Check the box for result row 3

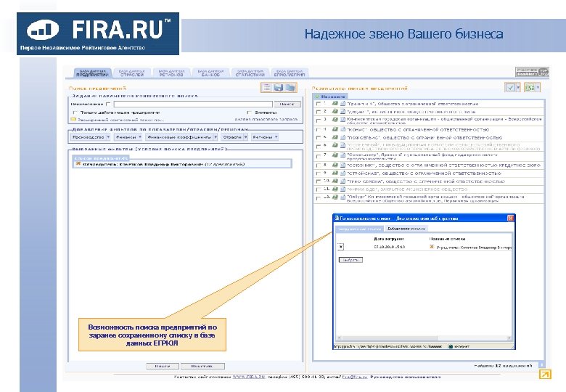coord(318,121)
